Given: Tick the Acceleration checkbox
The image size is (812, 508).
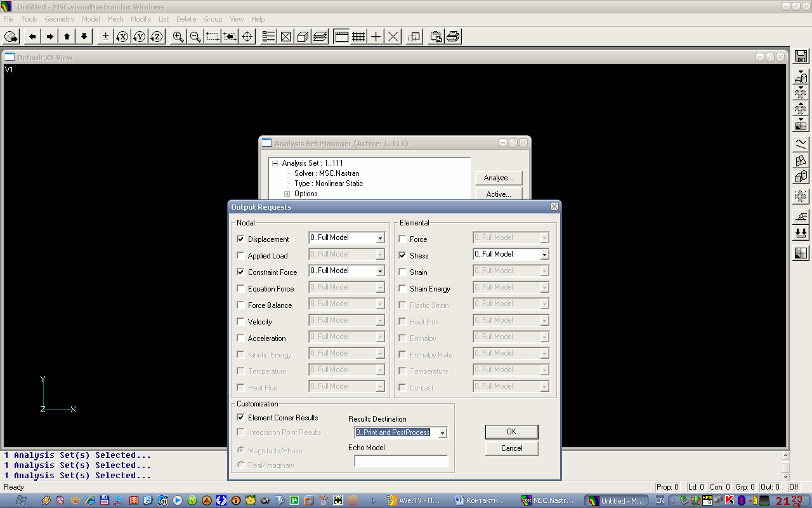Looking at the screenshot, I should point(240,338).
